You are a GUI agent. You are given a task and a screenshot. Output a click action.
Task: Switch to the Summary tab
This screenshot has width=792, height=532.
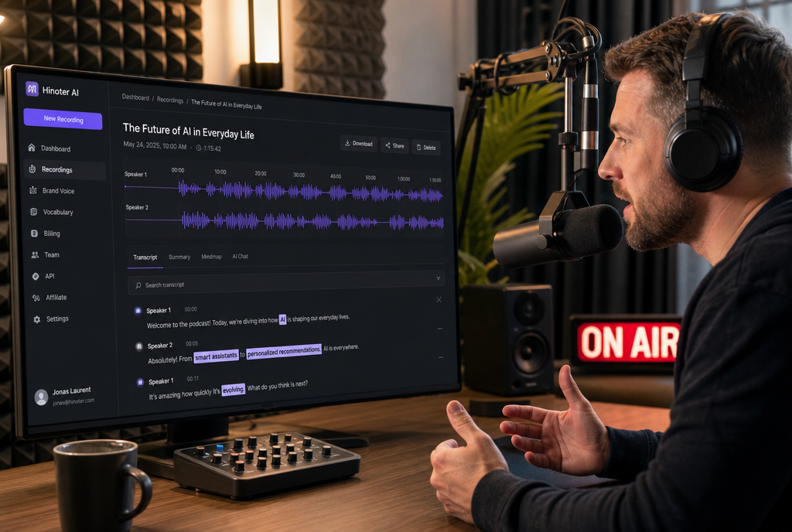(x=179, y=257)
